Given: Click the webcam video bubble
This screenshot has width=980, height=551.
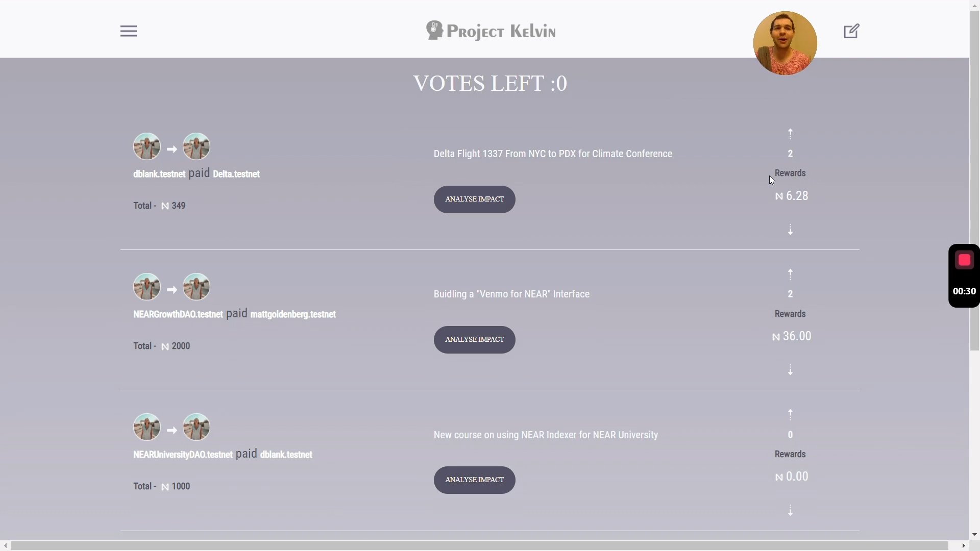Looking at the screenshot, I should click(785, 43).
